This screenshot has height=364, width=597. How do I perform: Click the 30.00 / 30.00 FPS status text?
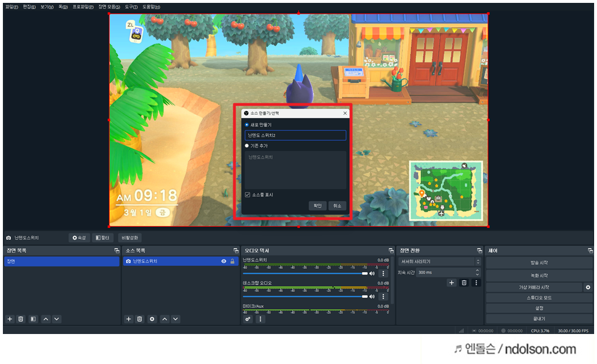573,331
